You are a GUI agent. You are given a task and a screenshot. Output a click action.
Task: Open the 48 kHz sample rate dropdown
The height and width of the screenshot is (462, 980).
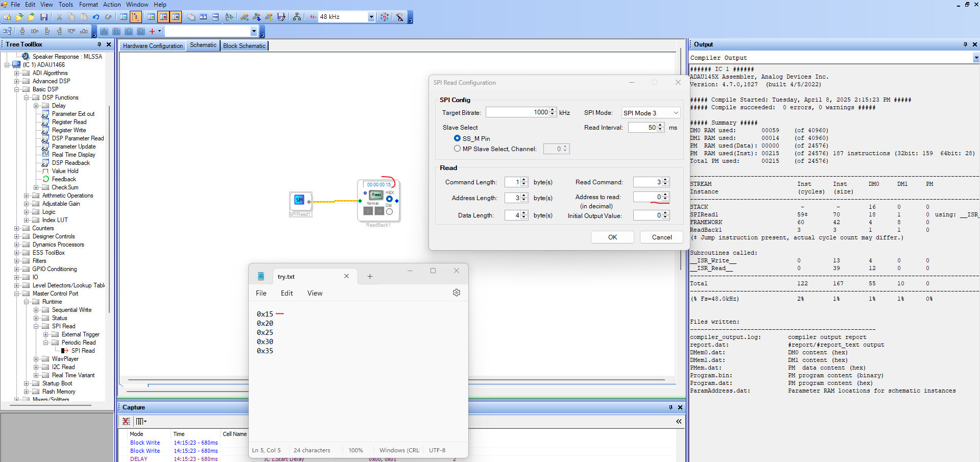click(371, 17)
